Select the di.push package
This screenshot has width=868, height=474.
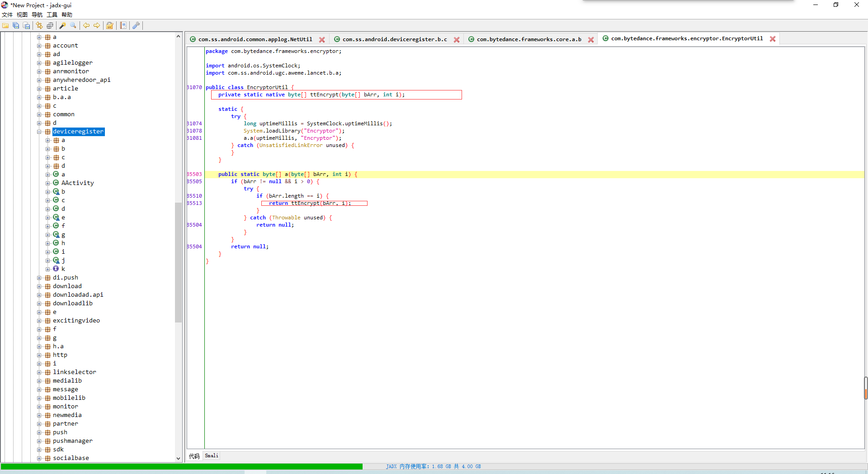click(x=65, y=278)
